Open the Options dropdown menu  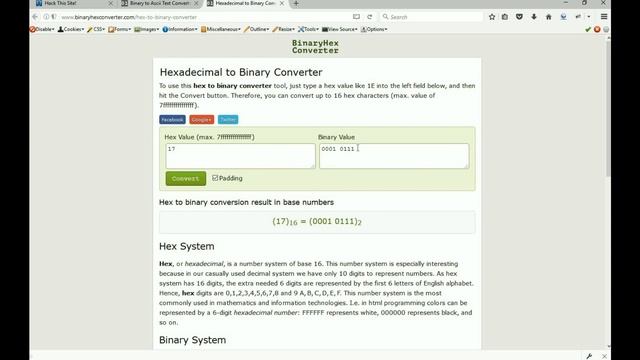(x=374, y=29)
